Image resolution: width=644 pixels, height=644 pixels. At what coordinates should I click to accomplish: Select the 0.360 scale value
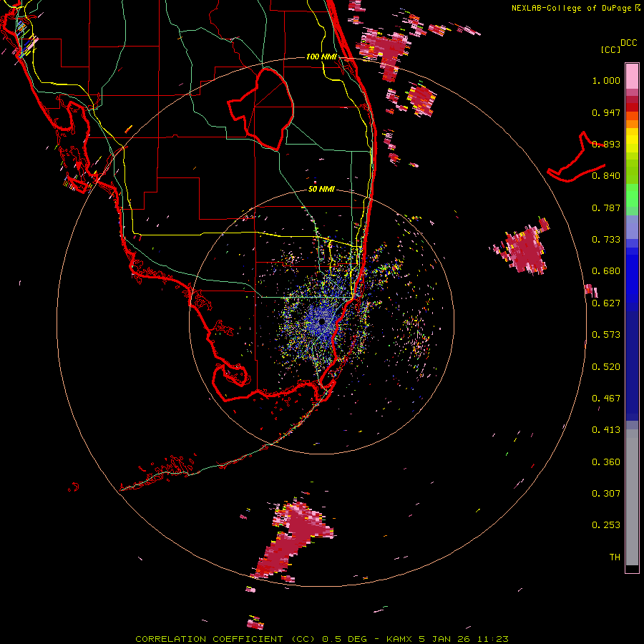tap(606, 462)
